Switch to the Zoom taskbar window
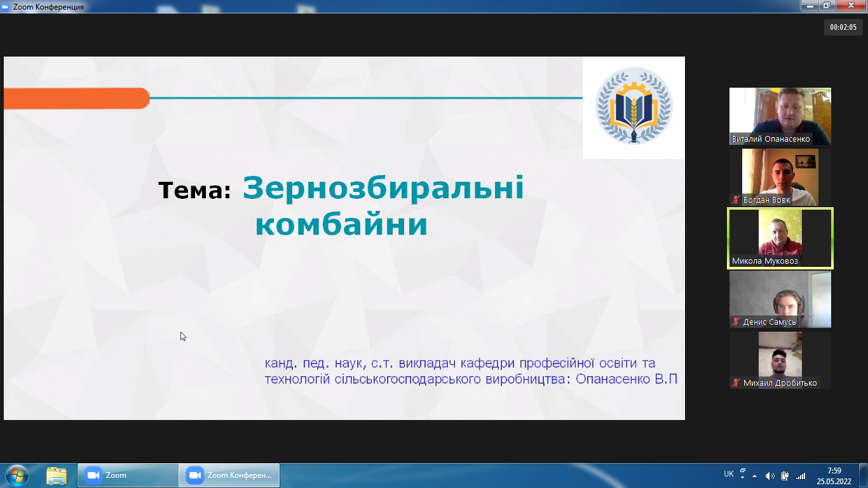Viewport: 868px width, 488px height. (x=128, y=475)
